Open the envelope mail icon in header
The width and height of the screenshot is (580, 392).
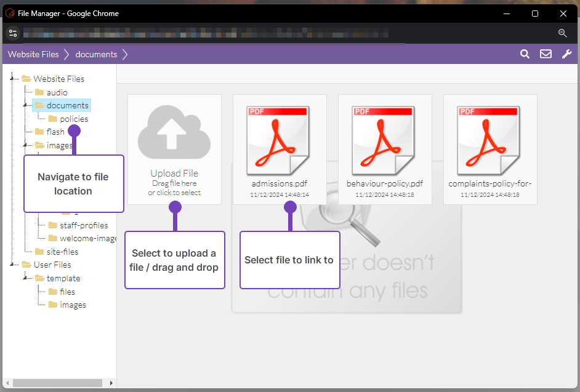pos(546,54)
